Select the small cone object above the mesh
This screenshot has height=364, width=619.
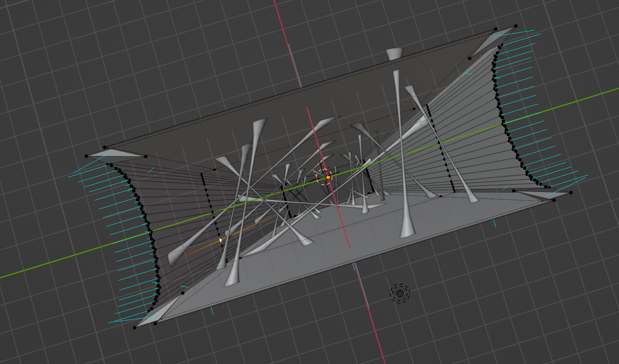[394, 54]
